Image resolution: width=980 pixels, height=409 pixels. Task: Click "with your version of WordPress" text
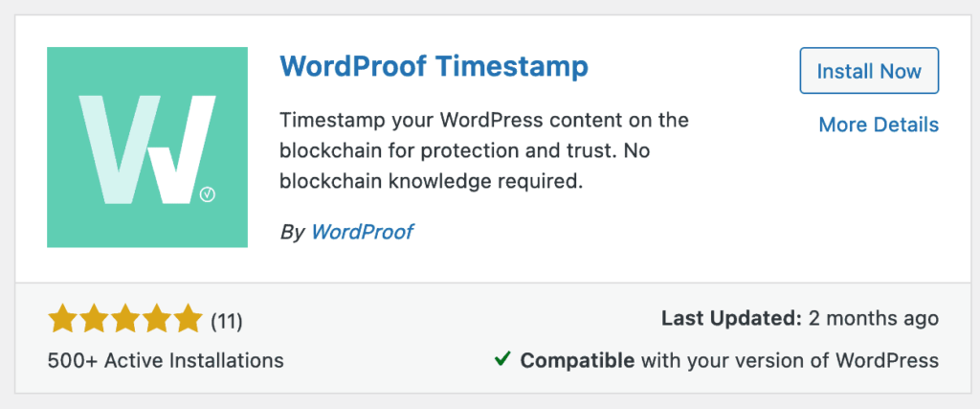pos(790,360)
